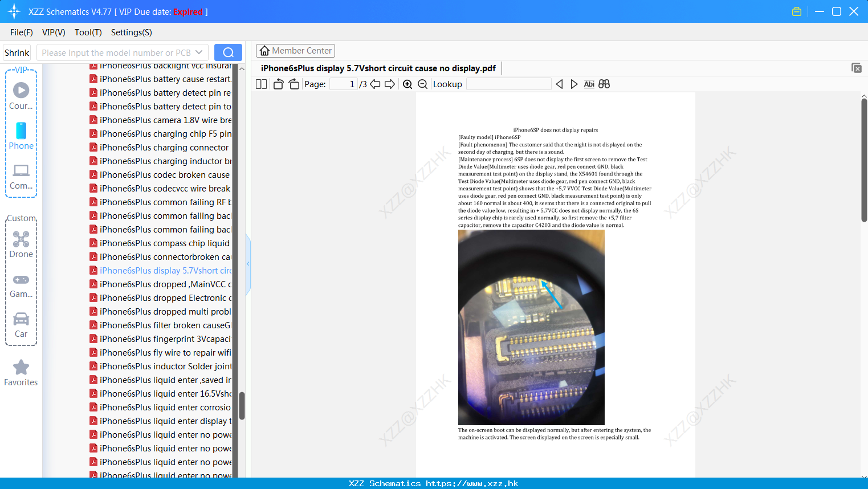Image resolution: width=868 pixels, height=489 pixels.
Task: Open iPhone6sPlus liquid enter 16.5Vshort file
Action: tap(161, 394)
